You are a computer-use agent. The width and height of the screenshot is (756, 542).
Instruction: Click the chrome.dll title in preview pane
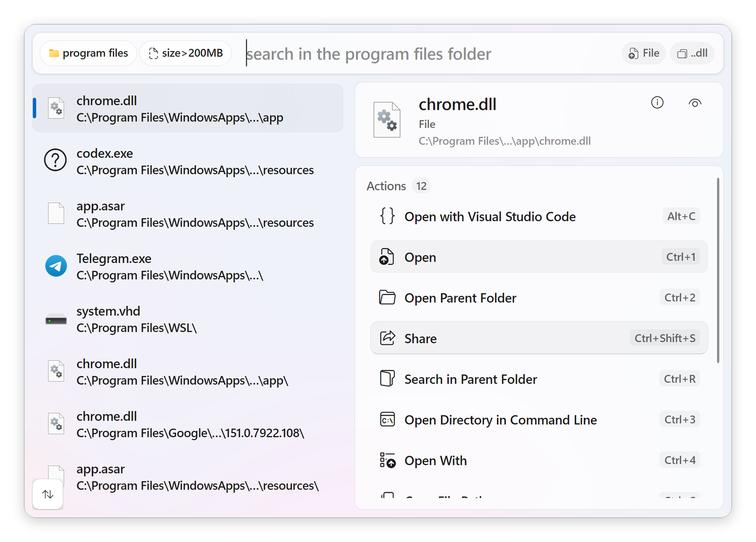(x=457, y=104)
